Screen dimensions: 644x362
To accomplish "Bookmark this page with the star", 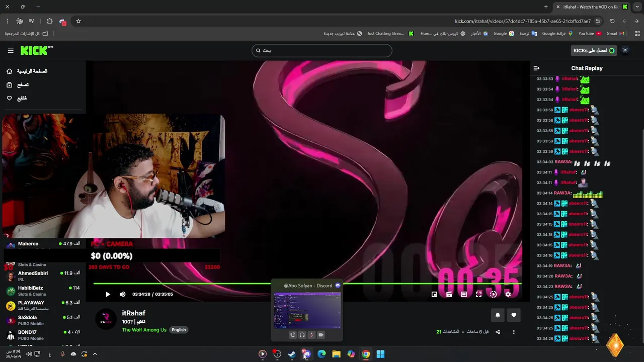I will pos(78,21).
